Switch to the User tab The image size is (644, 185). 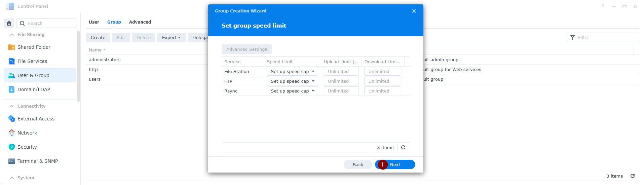click(x=94, y=22)
